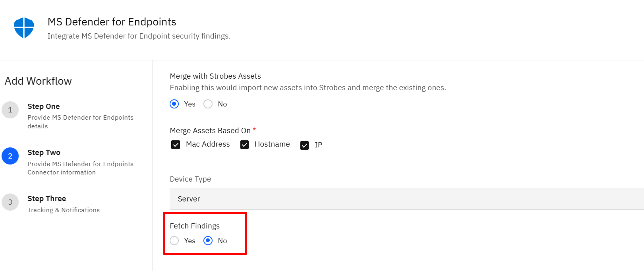Select No for Fetch Findings
Image resolution: width=644 pixels, height=271 pixels.
click(x=208, y=241)
